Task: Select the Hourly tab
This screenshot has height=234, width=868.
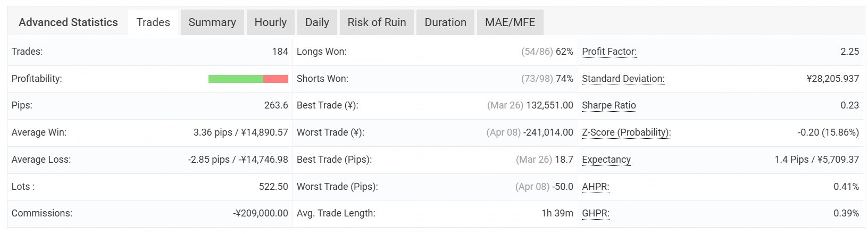Action: (x=270, y=22)
